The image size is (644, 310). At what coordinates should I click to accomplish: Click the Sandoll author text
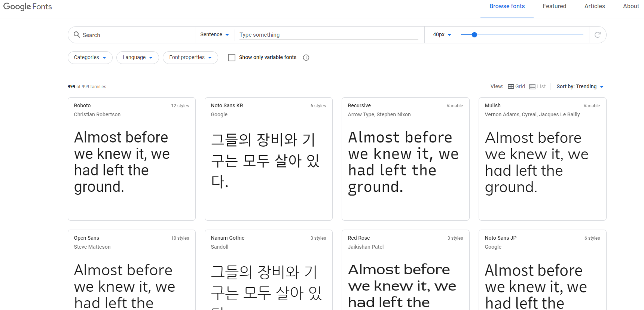tap(220, 247)
